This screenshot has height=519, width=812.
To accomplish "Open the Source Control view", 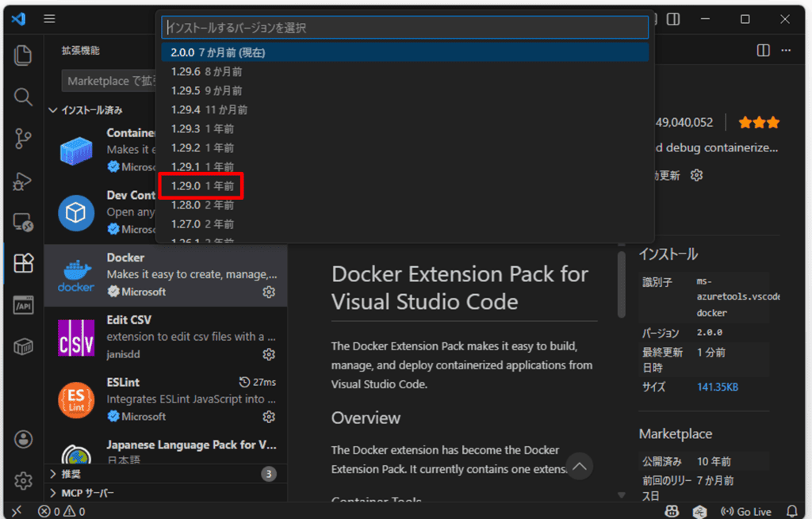I will point(23,139).
